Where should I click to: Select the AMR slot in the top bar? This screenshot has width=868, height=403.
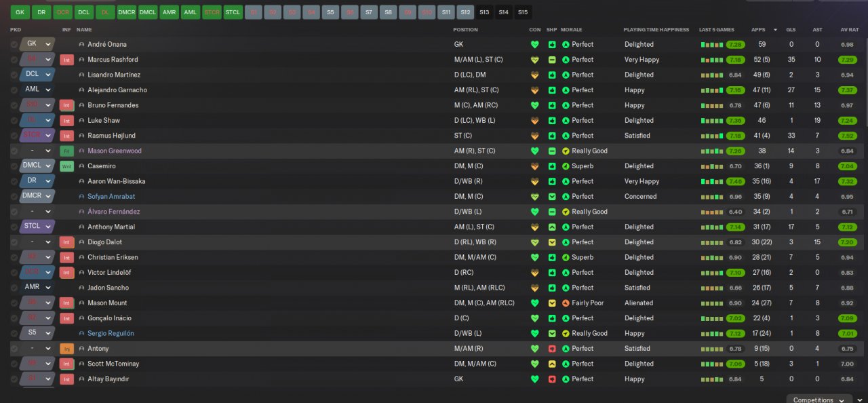[x=169, y=12]
